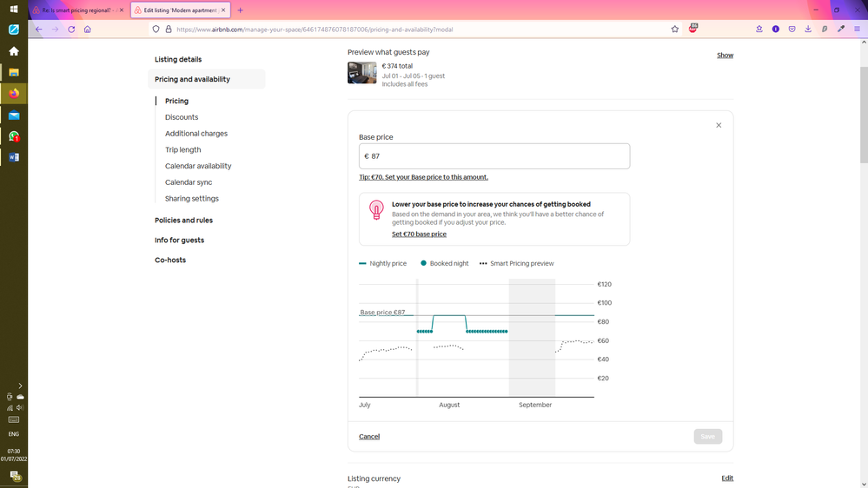The image size is (868, 488).
Task: Select Calendar availability in the sidebar
Action: [x=198, y=166]
